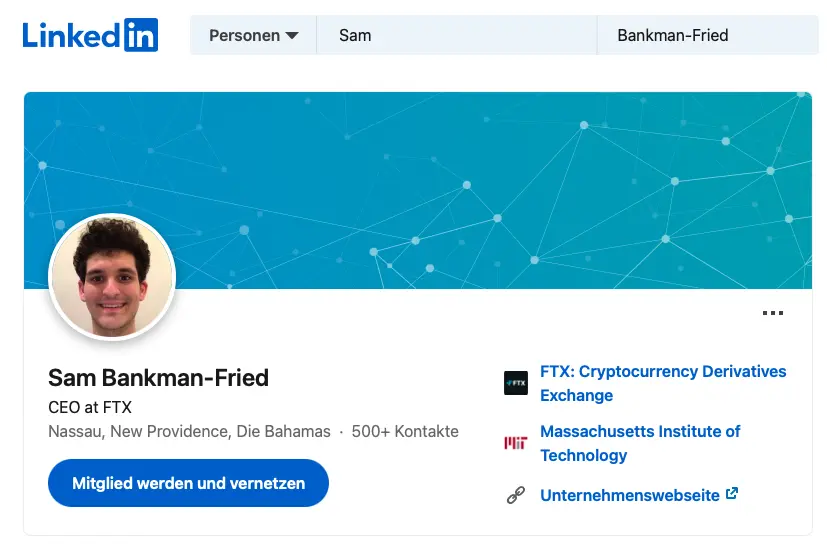Click external-link arrow icon beside Unternehmenswebseite

coord(732,494)
